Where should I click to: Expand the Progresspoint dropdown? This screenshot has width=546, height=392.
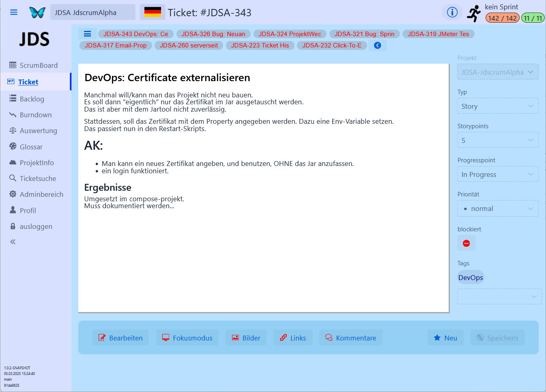pos(498,174)
